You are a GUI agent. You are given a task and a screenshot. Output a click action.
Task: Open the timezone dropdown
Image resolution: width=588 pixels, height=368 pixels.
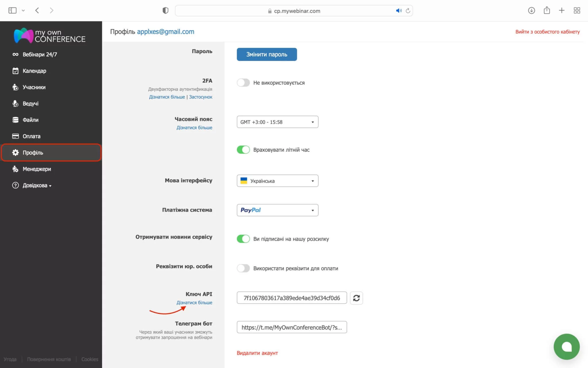pos(277,122)
